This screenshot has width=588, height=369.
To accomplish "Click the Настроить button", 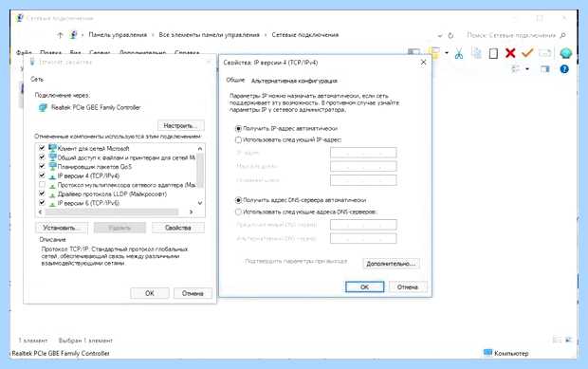I will 181,125.
